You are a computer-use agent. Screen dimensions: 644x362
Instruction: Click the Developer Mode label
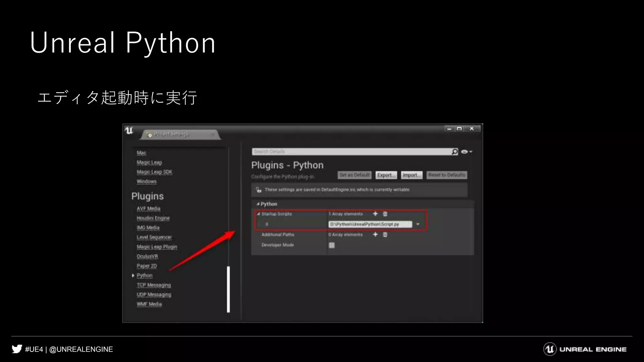coord(278,245)
